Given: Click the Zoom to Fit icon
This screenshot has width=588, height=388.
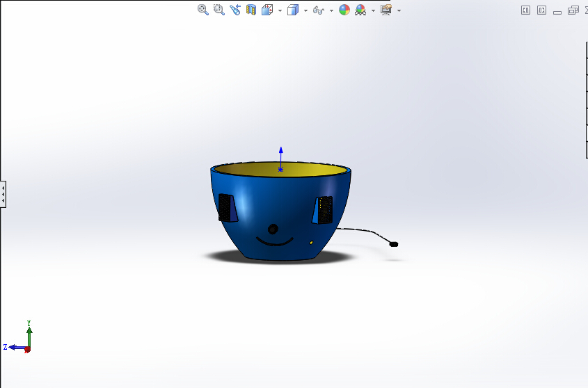Looking at the screenshot, I should click(x=203, y=10).
